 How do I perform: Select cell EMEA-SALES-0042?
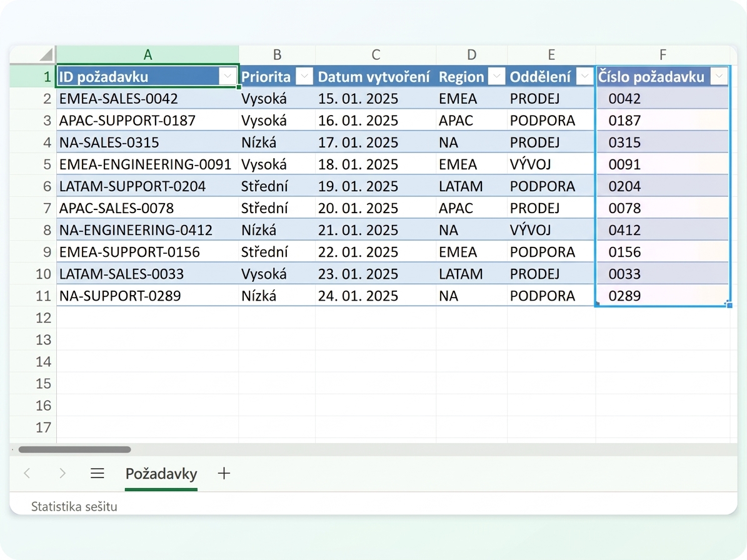pyautogui.click(x=148, y=99)
